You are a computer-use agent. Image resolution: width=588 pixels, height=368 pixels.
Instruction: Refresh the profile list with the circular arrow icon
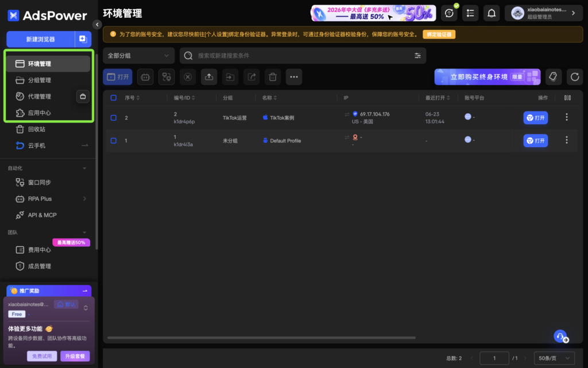[x=575, y=77]
